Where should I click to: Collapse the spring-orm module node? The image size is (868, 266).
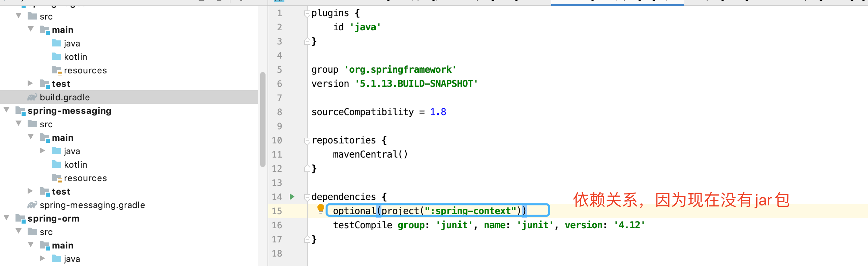point(6,218)
